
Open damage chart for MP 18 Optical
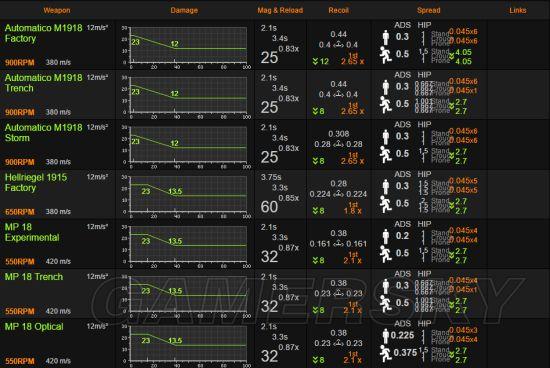pyautogui.click(x=186, y=345)
